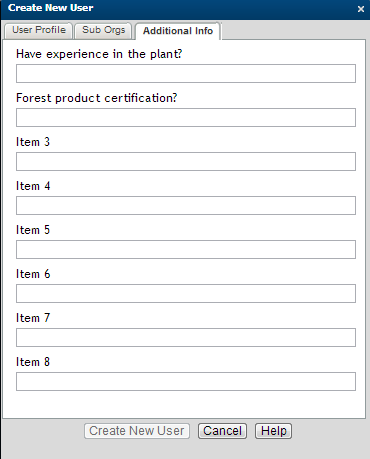Image resolution: width=370 pixels, height=459 pixels.
Task: Focus the Forest product certification field
Action: (x=186, y=117)
